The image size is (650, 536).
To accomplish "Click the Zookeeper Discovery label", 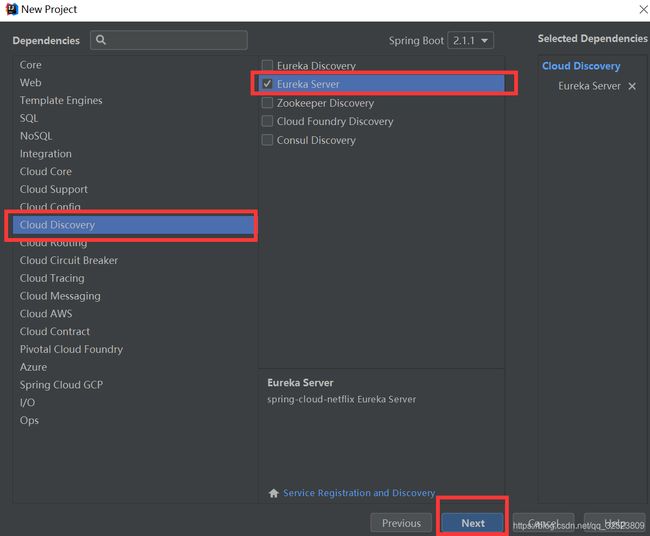I will click(325, 103).
